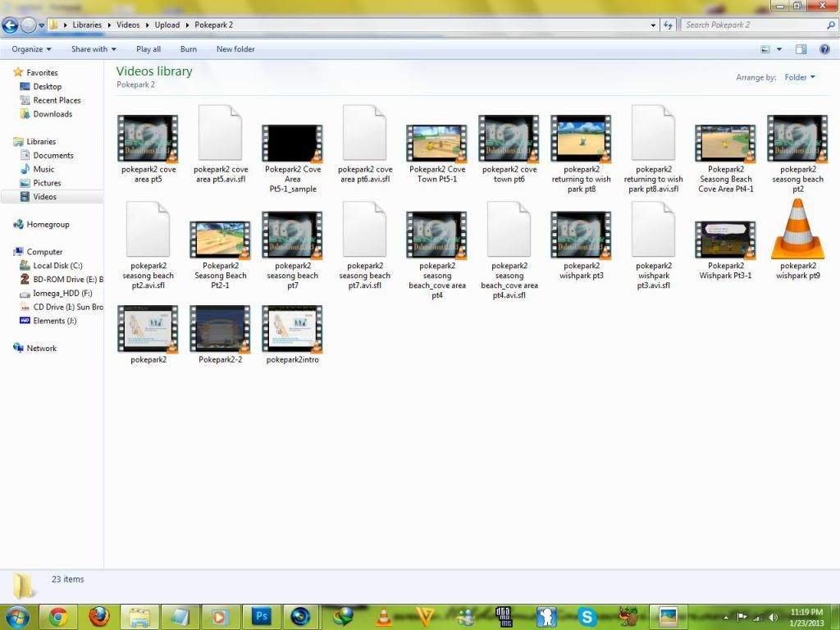Select the pokepark2 seasong beach pt7 video

point(293,250)
